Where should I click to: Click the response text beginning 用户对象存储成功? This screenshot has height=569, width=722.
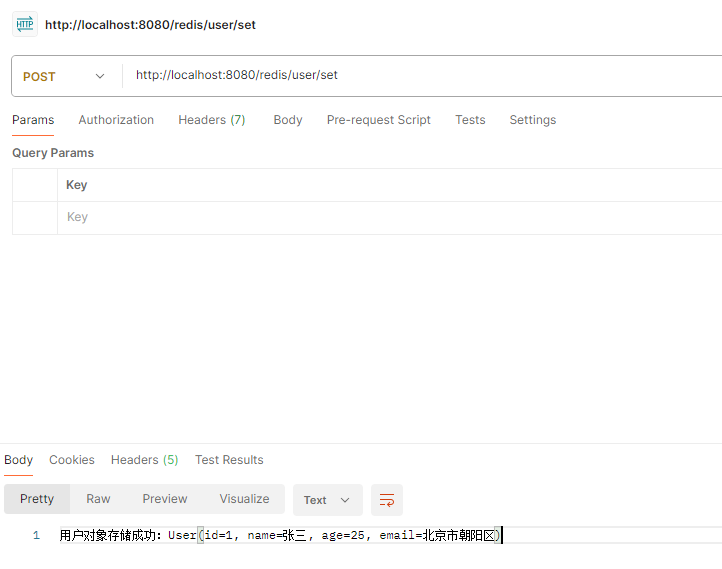click(x=279, y=535)
